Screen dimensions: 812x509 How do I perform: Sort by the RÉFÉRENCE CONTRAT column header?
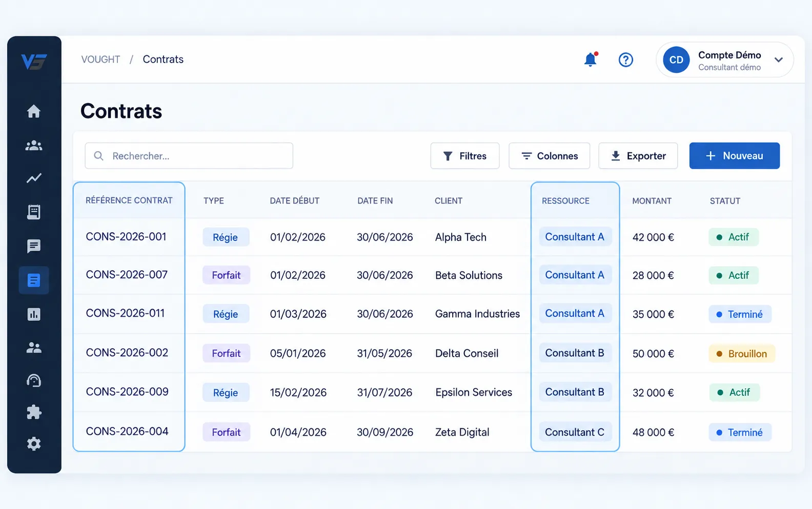[129, 200]
